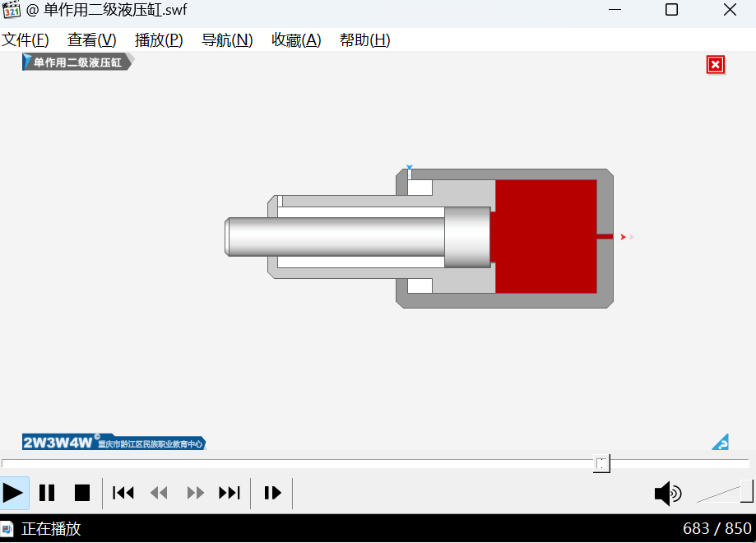Rewind using the decrease speed arrows
This screenshot has height=543, width=756.
coord(159,493)
